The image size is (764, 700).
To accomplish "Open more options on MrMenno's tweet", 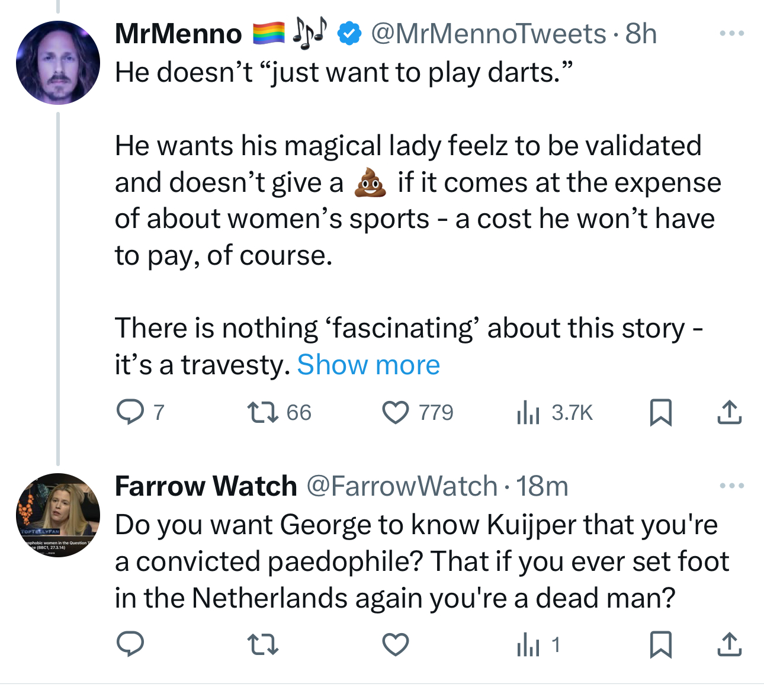I will (731, 34).
